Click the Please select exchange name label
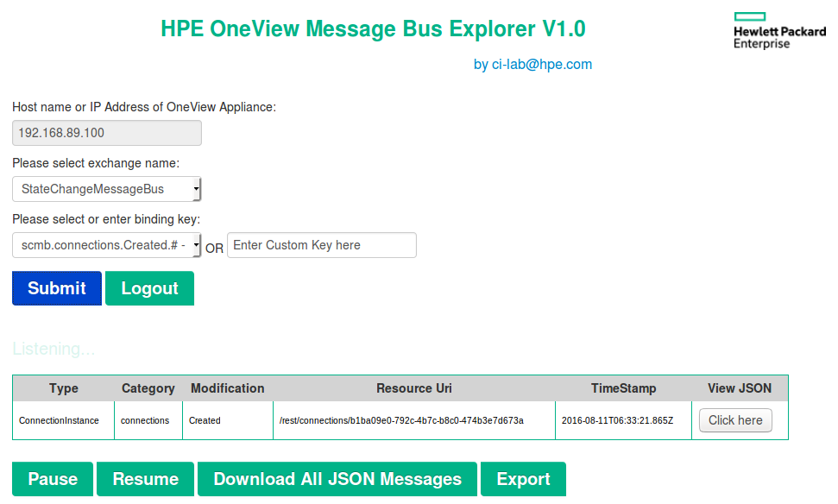This screenshot has height=504, width=838. pyautogui.click(x=96, y=164)
